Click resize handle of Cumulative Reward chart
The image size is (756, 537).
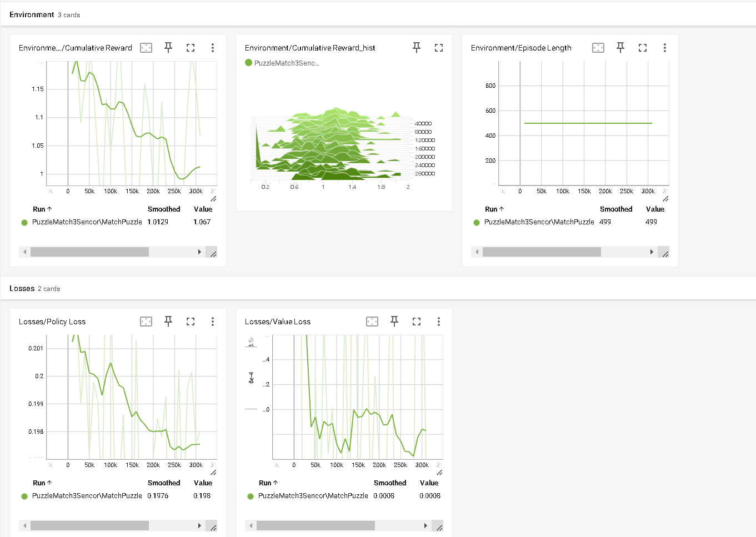click(213, 199)
